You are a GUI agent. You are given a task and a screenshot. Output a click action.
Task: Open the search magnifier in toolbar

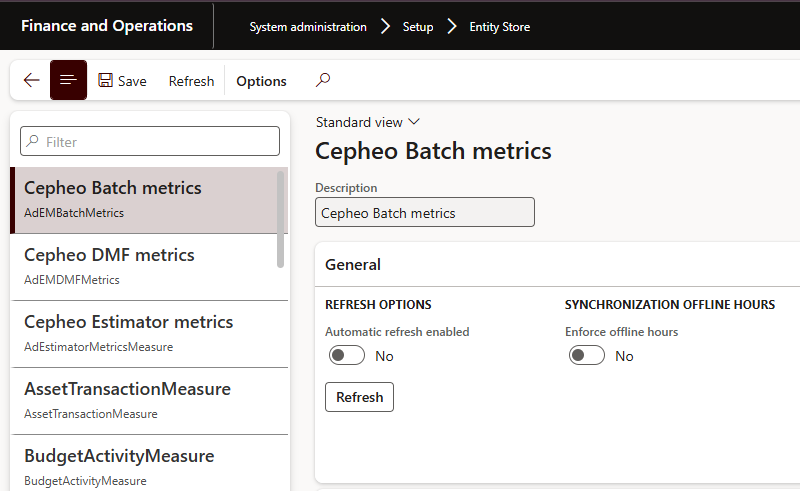tap(322, 81)
